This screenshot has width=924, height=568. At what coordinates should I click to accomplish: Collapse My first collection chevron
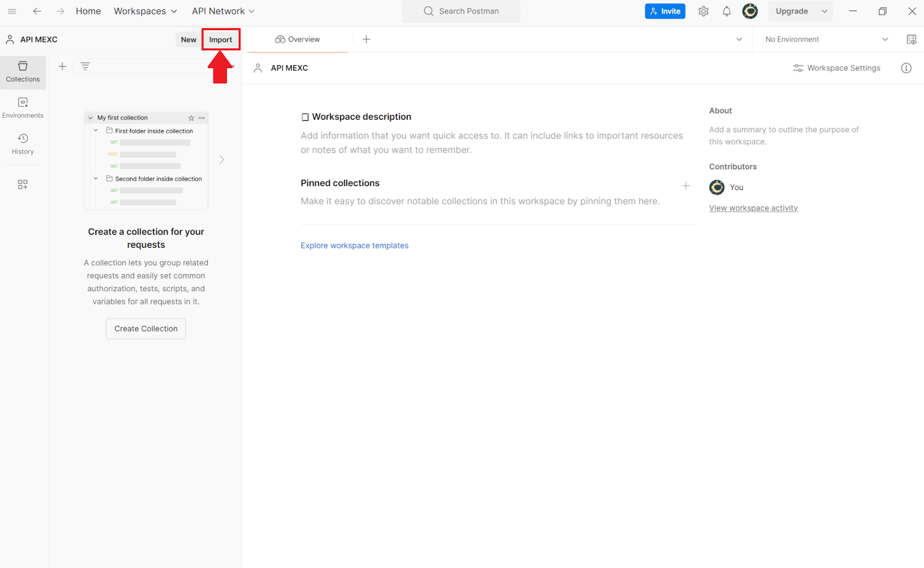(91, 118)
